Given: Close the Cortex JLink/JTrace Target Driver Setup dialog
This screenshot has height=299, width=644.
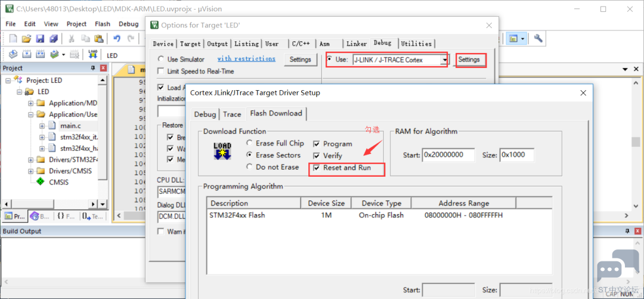Looking at the screenshot, I should click(583, 93).
